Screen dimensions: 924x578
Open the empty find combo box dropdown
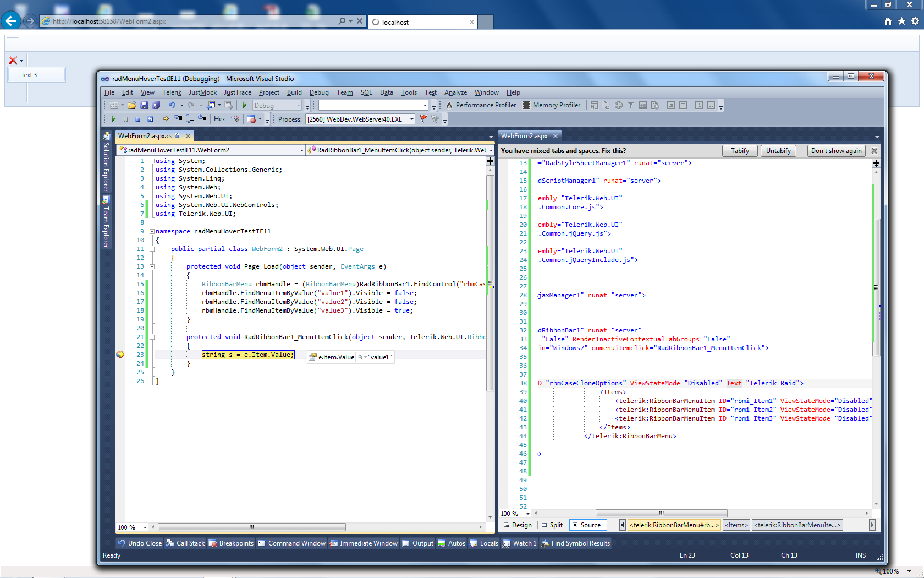coord(425,105)
